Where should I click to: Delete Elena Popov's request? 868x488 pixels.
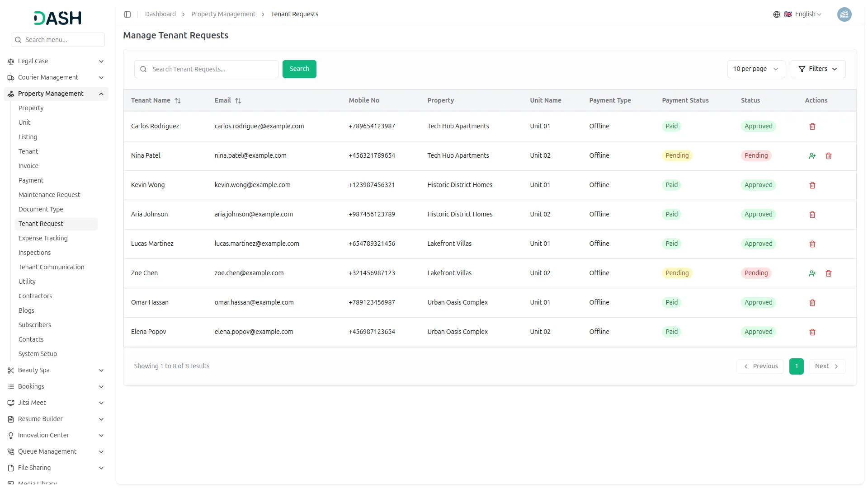tap(812, 332)
